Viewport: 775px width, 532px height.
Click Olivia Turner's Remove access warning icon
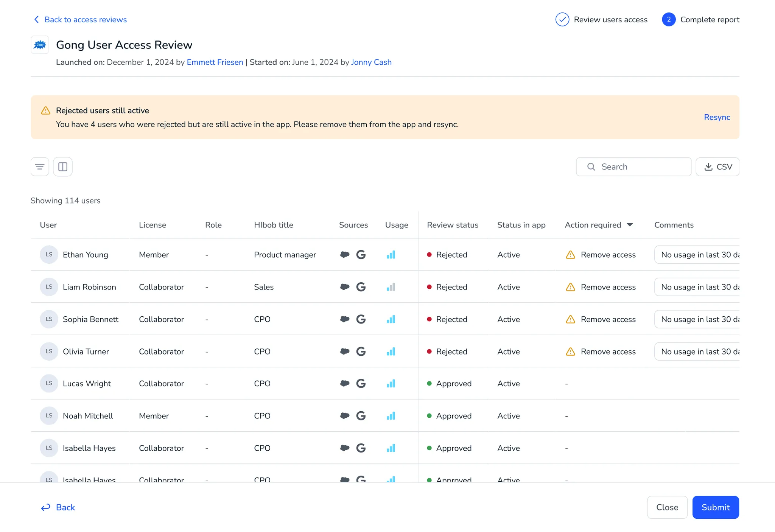point(570,352)
